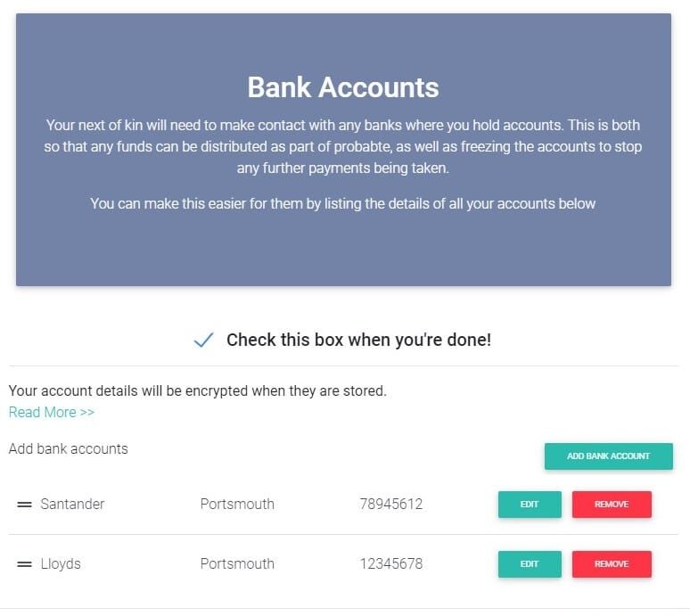Click account number 12345678
690x616 pixels.
390,564
